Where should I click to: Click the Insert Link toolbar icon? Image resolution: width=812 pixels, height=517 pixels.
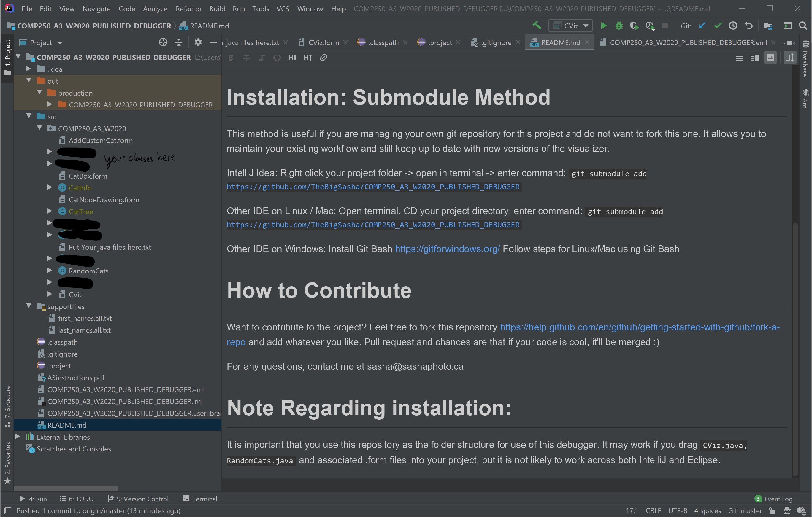coord(323,58)
